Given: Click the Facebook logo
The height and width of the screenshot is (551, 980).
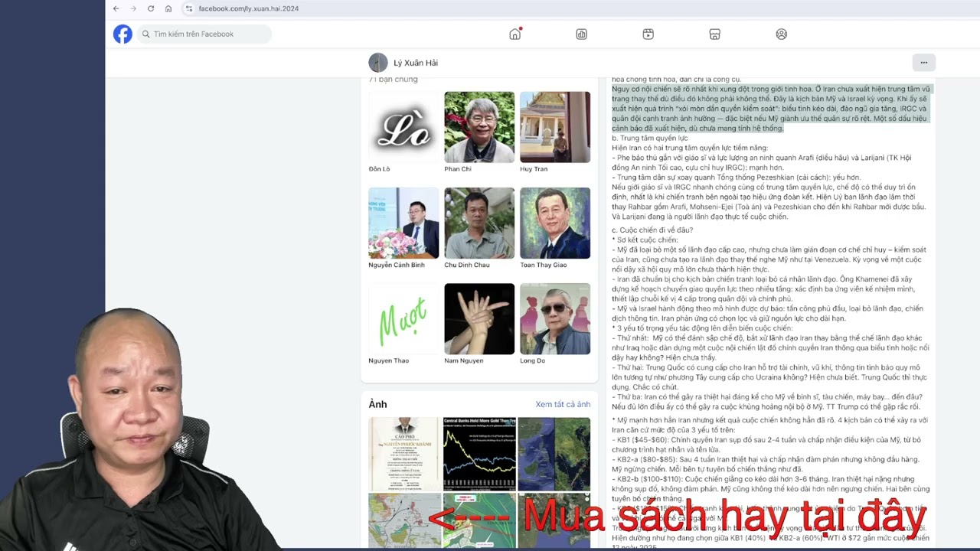Looking at the screenshot, I should tap(122, 34).
